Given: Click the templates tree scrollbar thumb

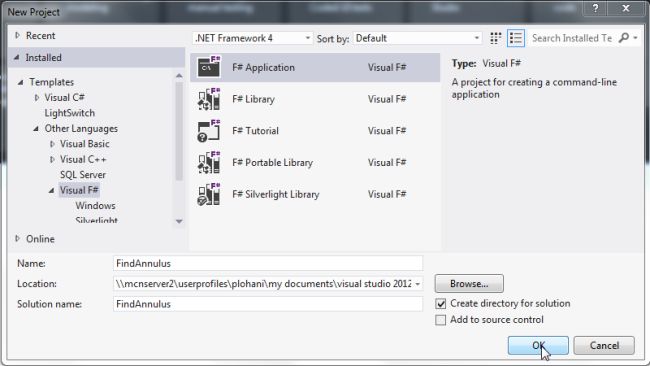Looking at the screenshot, I should pyautogui.click(x=179, y=131).
